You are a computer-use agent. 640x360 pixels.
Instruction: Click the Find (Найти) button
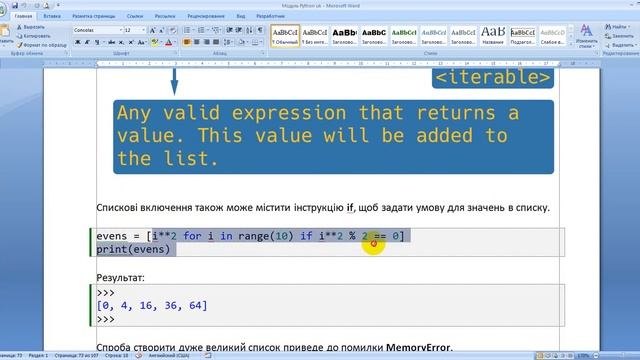617,27
